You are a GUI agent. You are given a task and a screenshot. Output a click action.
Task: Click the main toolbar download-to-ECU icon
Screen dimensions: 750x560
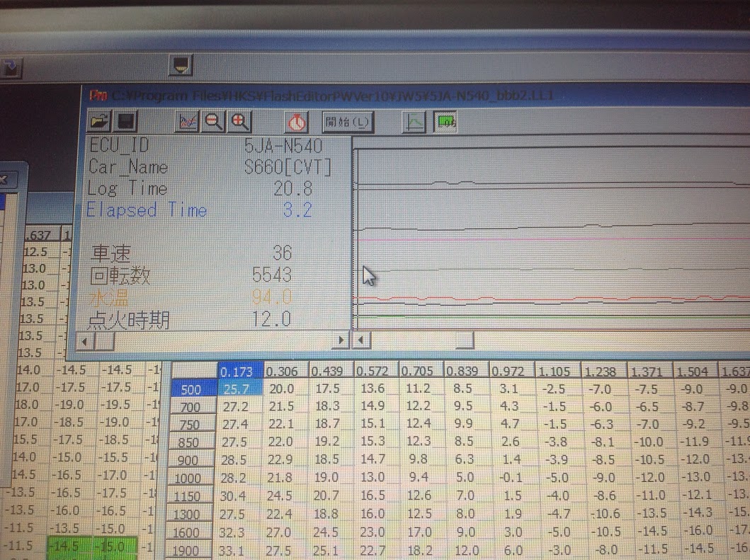(x=181, y=64)
